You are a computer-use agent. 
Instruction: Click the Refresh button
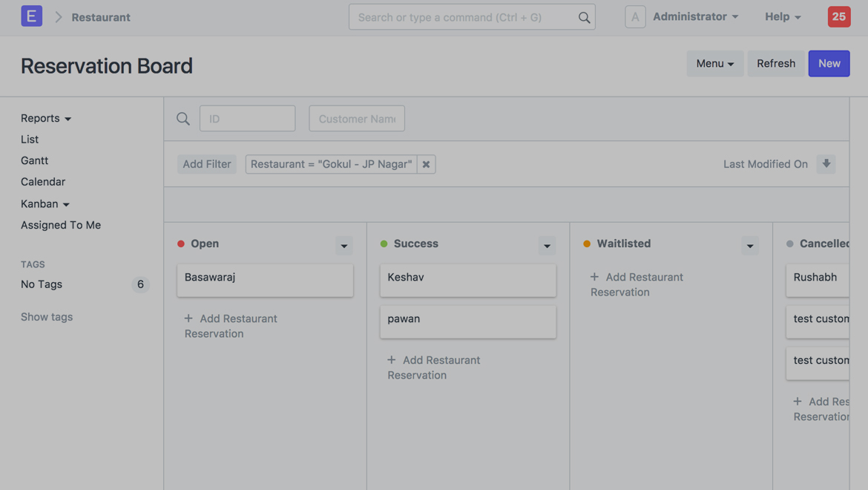(x=775, y=64)
